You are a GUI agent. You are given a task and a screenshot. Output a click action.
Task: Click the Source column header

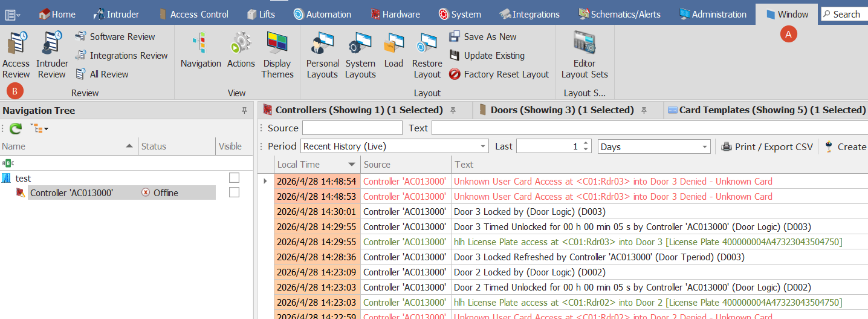pos(406,165)
